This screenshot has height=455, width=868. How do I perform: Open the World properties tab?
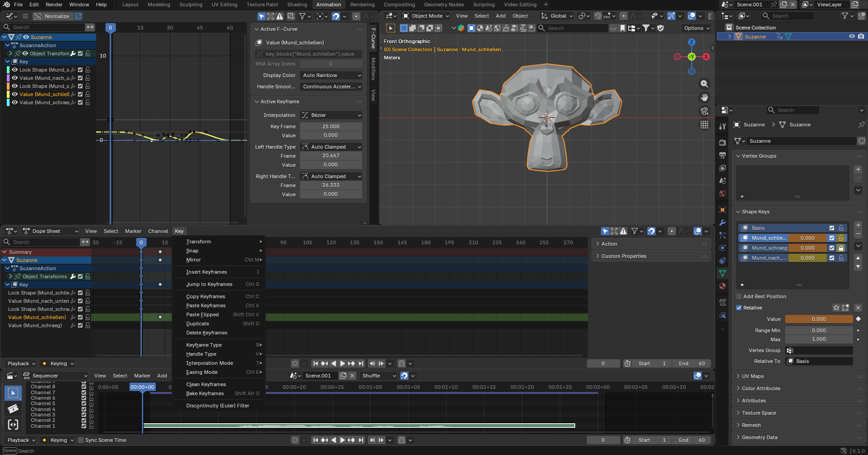pyautogui.click(x=723, y=194)
